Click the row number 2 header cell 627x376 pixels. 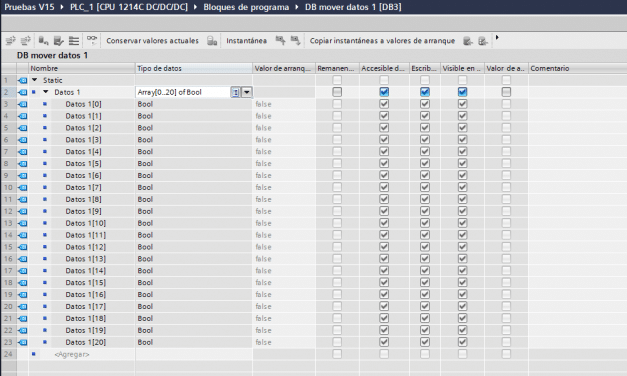click(x=8, y=92)
